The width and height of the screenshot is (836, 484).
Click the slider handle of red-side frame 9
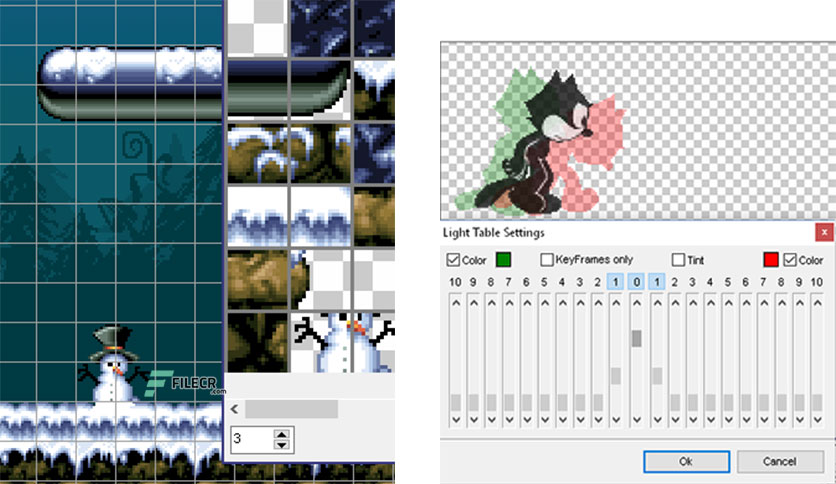800,402
